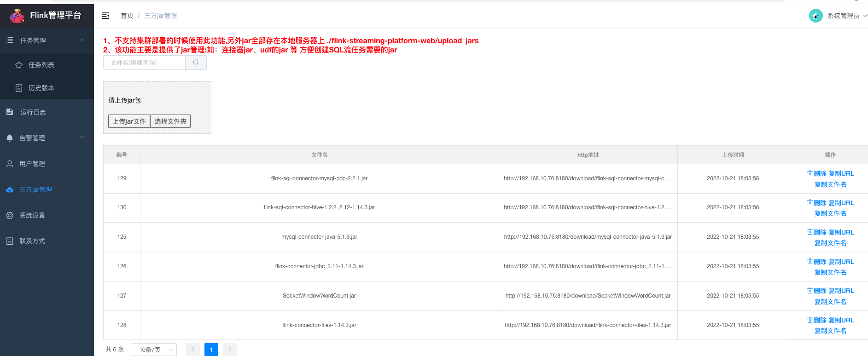
Task: Open the 10条/页 page size dropdown
Action: 154,350
